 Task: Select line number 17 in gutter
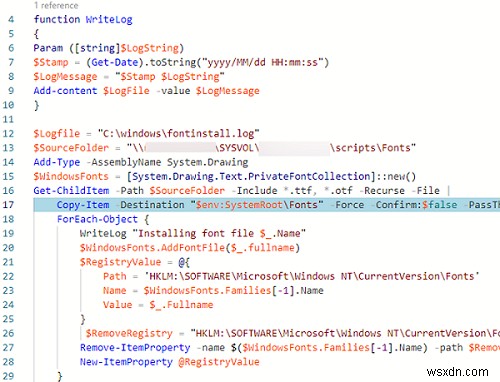point(9,205)
